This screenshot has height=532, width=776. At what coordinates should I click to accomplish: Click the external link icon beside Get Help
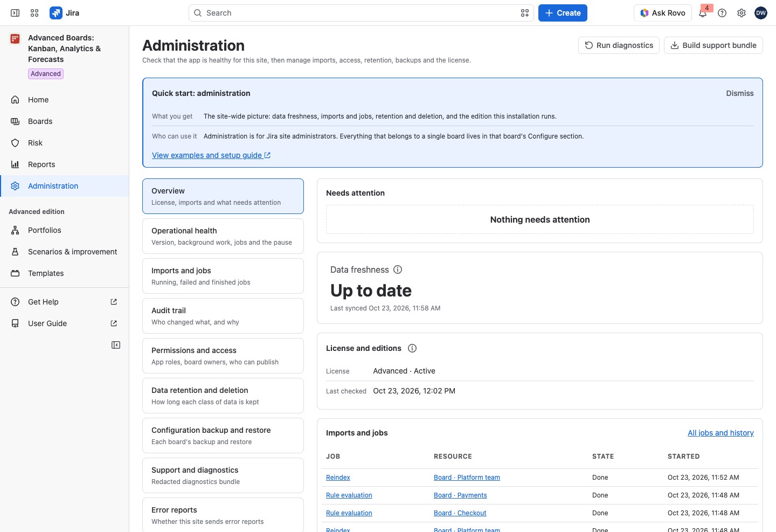pos(114,302)
